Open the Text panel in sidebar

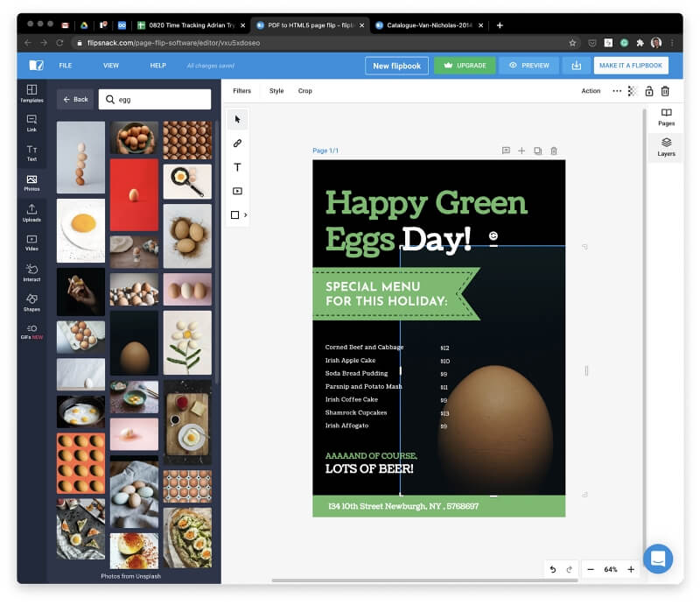click(x=31, y=153)
